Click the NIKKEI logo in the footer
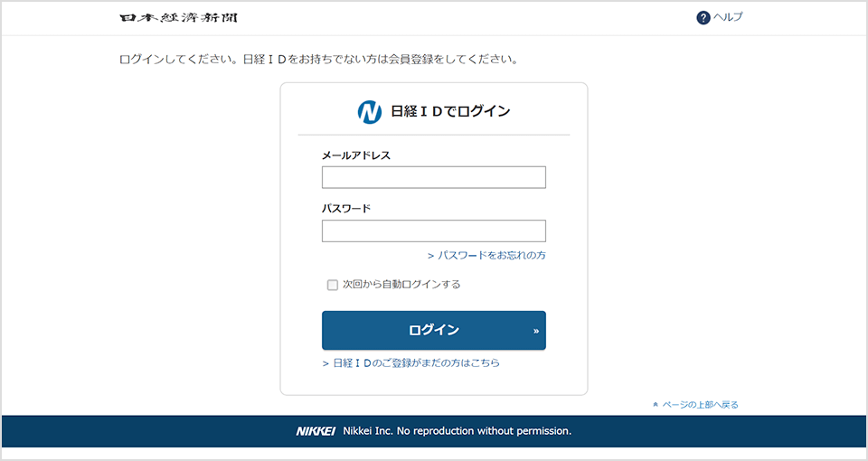The width and height of the screenshot is (868, 461). point(316,431)
